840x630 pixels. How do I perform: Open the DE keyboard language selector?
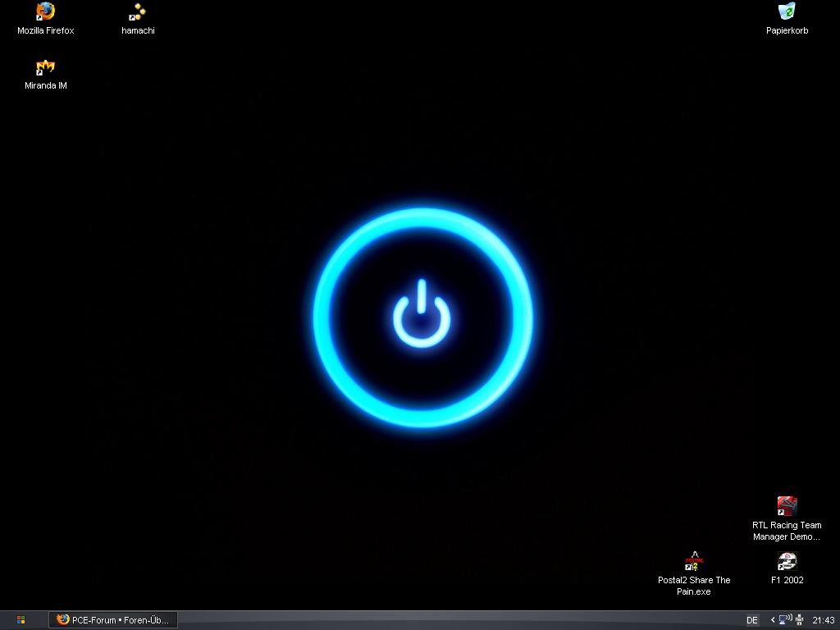(x=752, y=620)
